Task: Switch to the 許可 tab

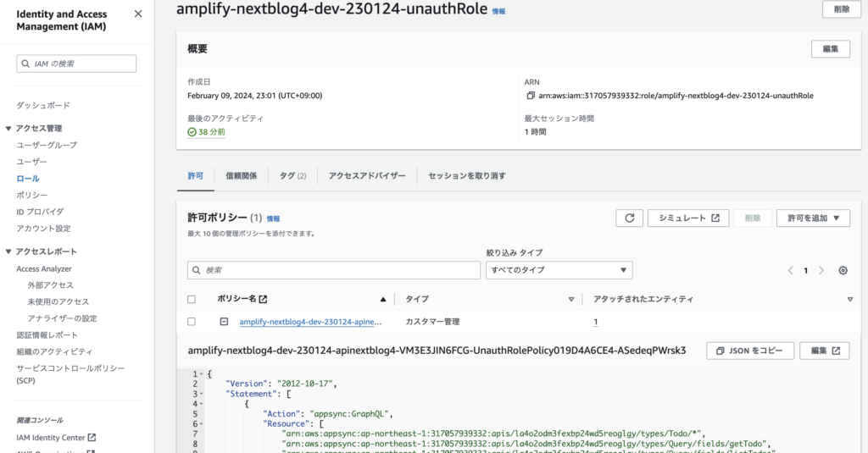Action: 196,176
